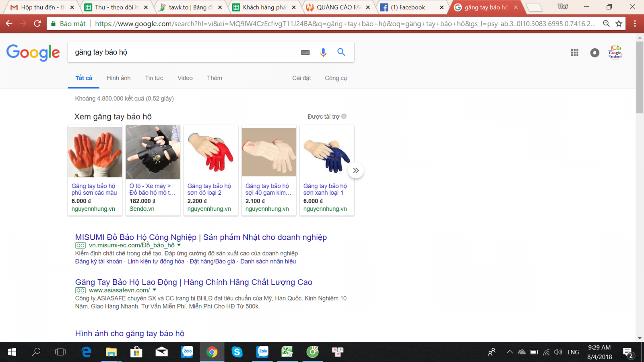Open Cài đặt search settings menu
Screen dimensions: 644x362
pos(301,78)
